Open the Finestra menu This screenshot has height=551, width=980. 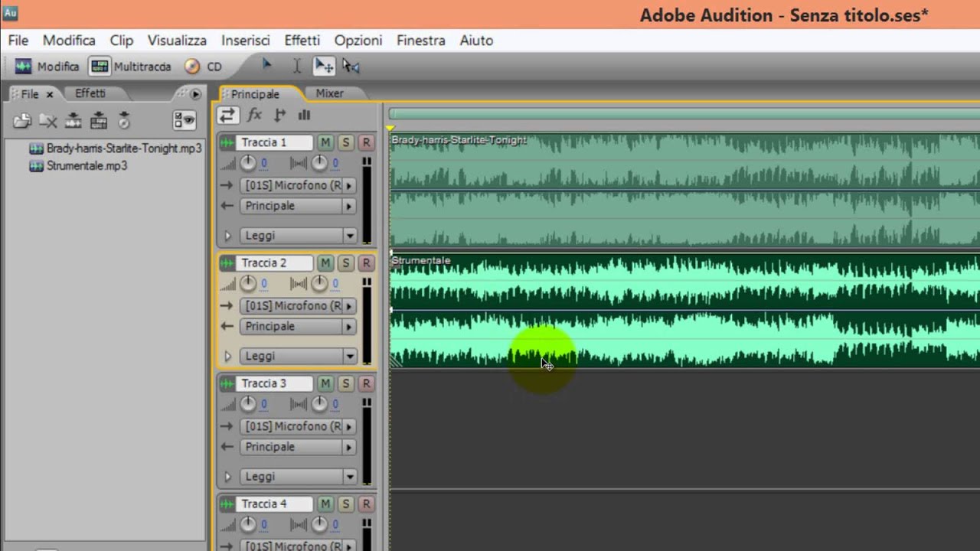pyautogui.click(x=420, y=41)
